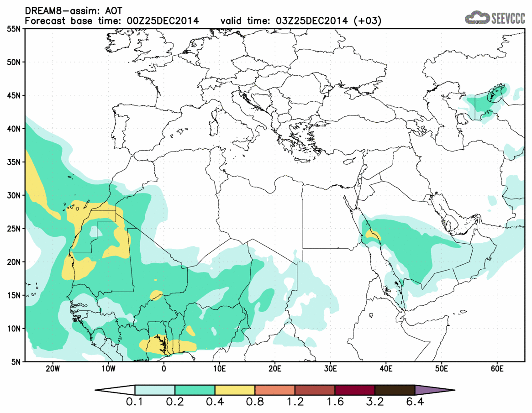This screenshot has height=413, width=532.
Task: Click the valid time '03Z25DEC2014'
Action: click(x=312, y=21)
